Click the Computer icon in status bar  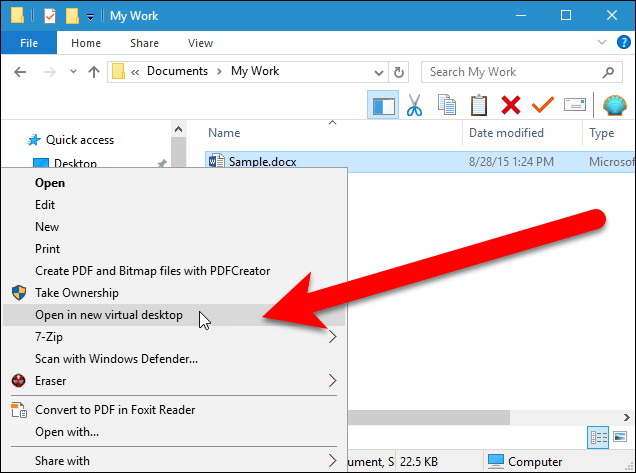click(496, 462)
